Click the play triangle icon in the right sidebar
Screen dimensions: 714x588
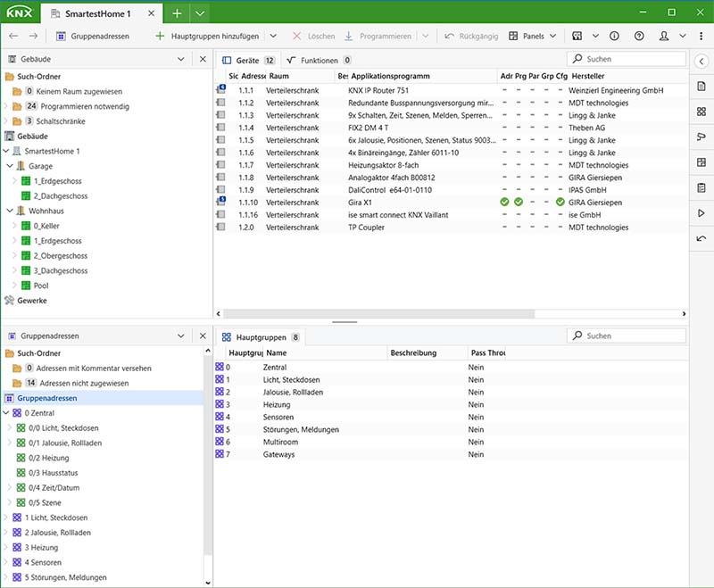pos(702,213)
